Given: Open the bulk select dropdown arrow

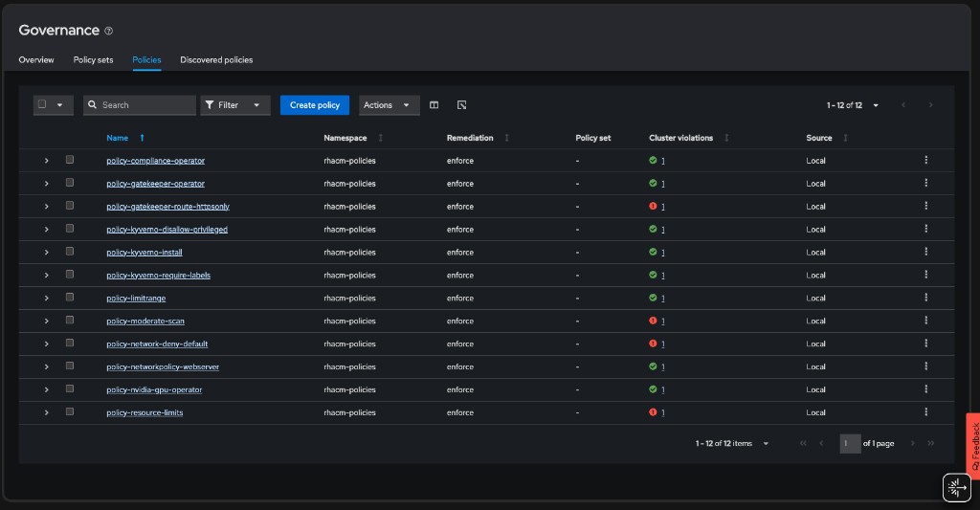Looking at the screenshot, I should click(x=60, y=105).
